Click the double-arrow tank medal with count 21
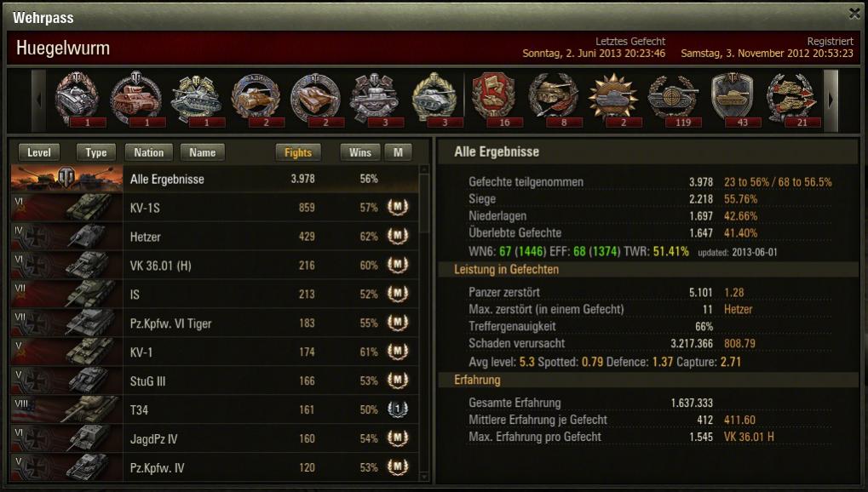This screenshot has height=492, width=868. 793,100
